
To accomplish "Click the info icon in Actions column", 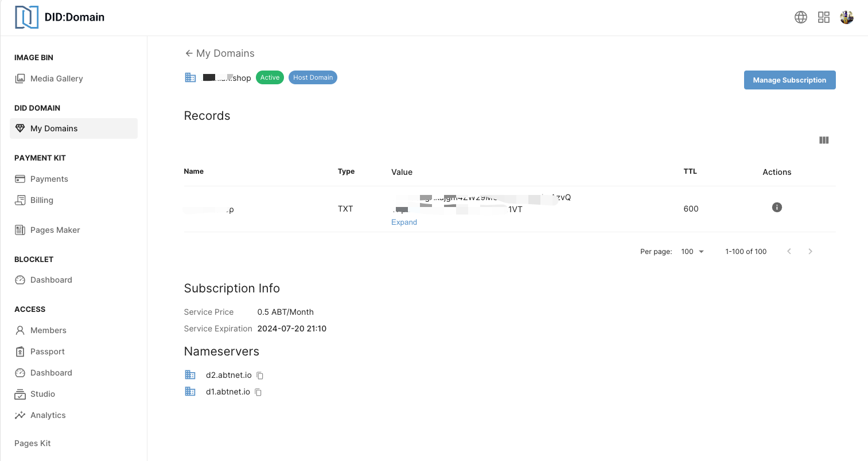I will click(777, 208).
